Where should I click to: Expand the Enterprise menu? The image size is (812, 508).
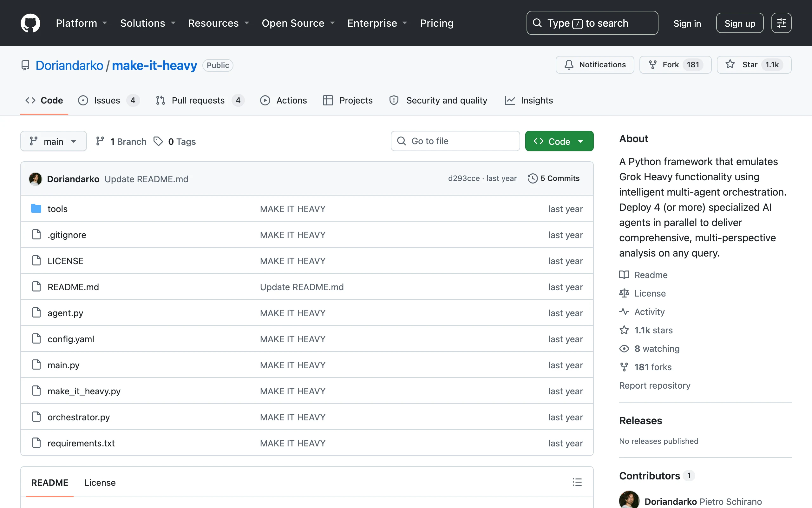pyautogui.click(x=377, y=23)
